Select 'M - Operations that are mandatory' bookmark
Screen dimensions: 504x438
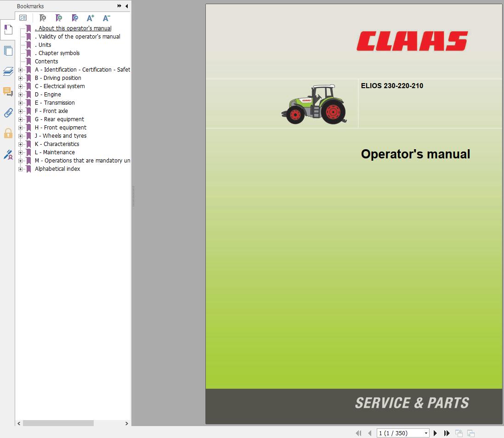pyautogui.click(x=83, y=161)
